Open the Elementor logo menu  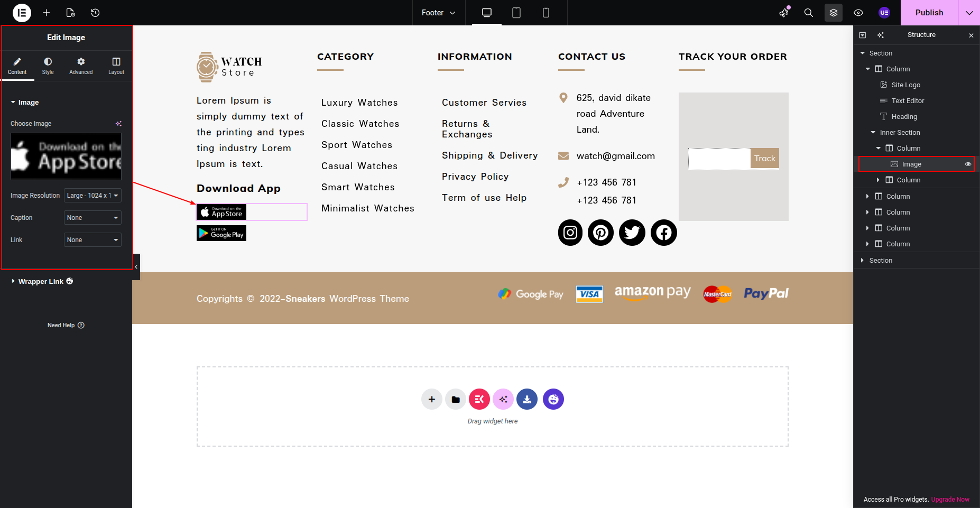[x=22, y=13]
